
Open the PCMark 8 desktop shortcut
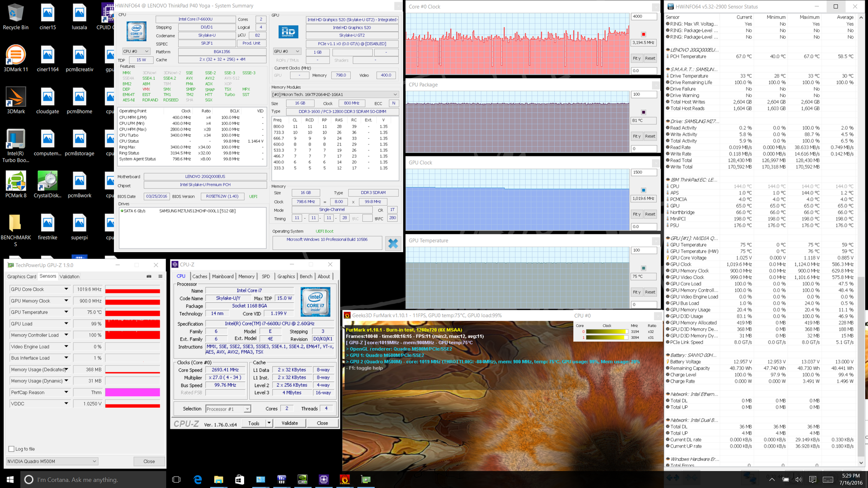tap(16, 185)
